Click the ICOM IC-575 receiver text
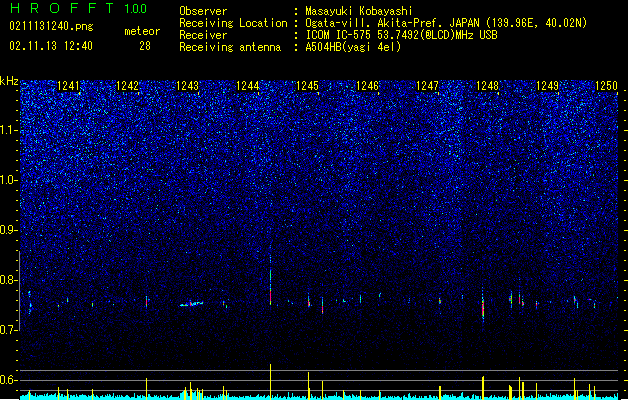The width and height of the screenshot is (629, 400). [402, 35]
